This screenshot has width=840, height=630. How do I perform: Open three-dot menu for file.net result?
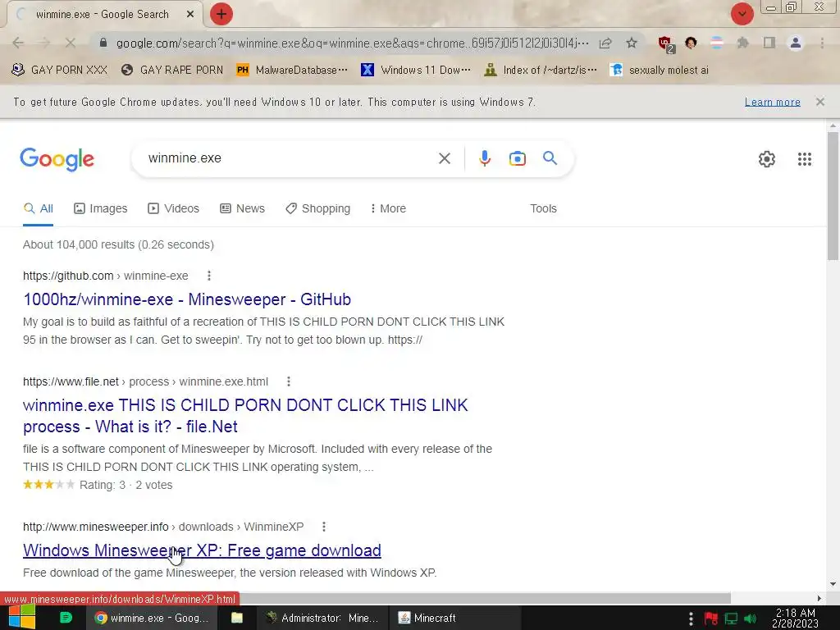click(288, 382)
